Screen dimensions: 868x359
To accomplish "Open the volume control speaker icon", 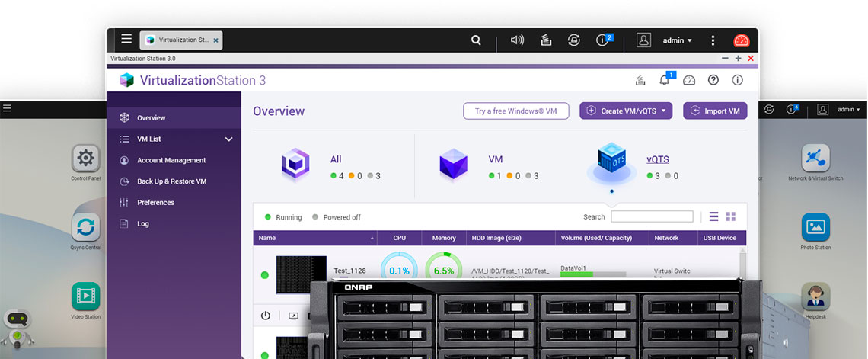I will coord(517,40).
